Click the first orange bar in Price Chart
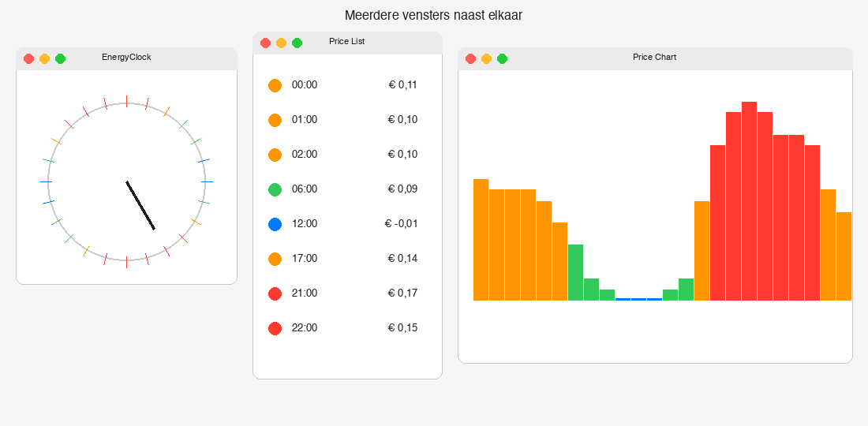 481,240
